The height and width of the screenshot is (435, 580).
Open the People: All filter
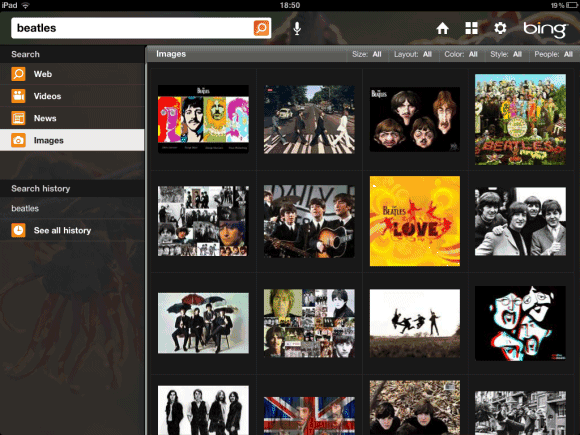553,54
